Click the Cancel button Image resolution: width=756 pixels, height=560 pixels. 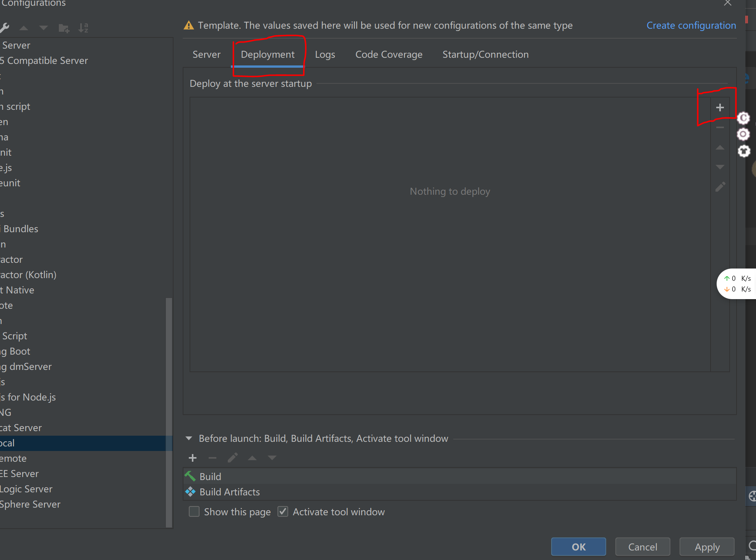[x=642, y=547]
